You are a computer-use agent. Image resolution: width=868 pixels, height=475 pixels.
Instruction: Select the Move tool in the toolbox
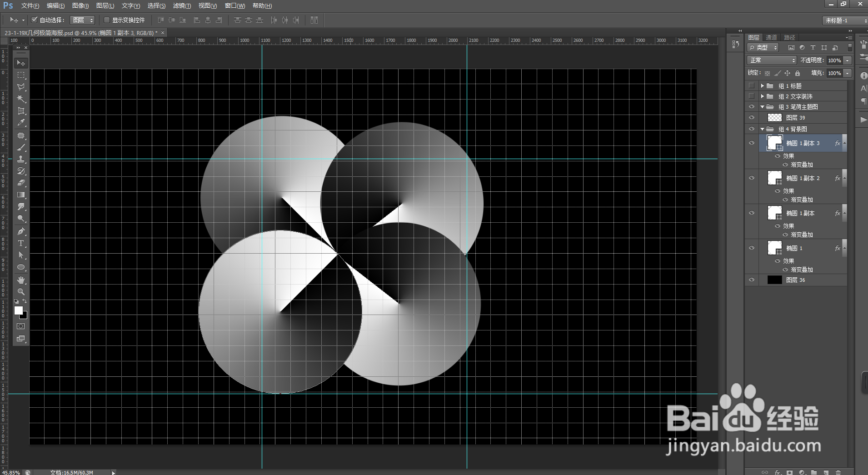coord(21,63)
